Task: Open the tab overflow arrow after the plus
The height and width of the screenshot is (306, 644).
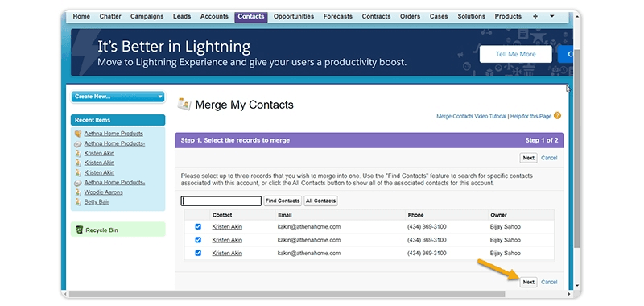Action: pos(551,16)
